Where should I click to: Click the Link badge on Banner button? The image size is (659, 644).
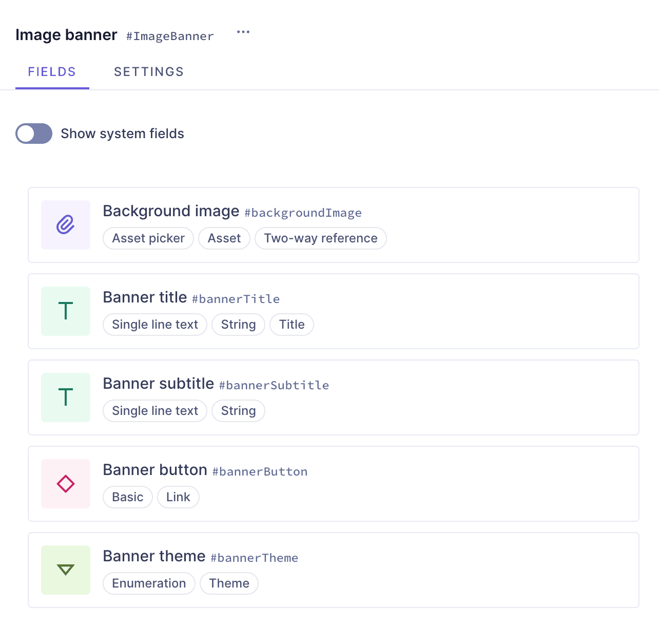coord(178,497)
